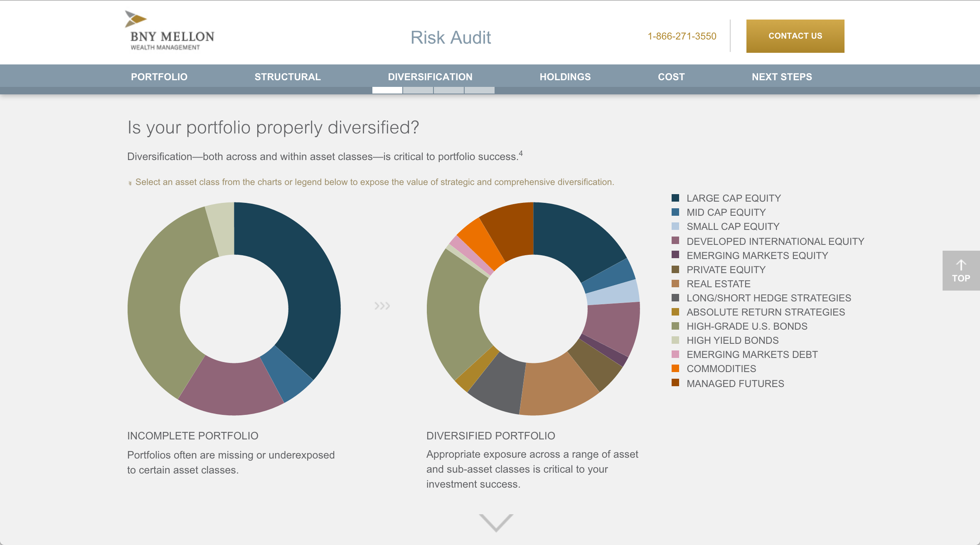Screen dimensions: 980x545
Task: Select the Commodities legend swatch
Action: pyautogui.click(x=675, y=368)
